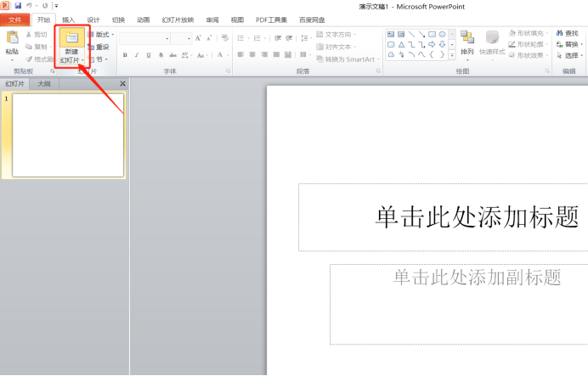The image size is (588, 376).
Task: Click the Reset (重设) slide button
Action: (99, 47)
